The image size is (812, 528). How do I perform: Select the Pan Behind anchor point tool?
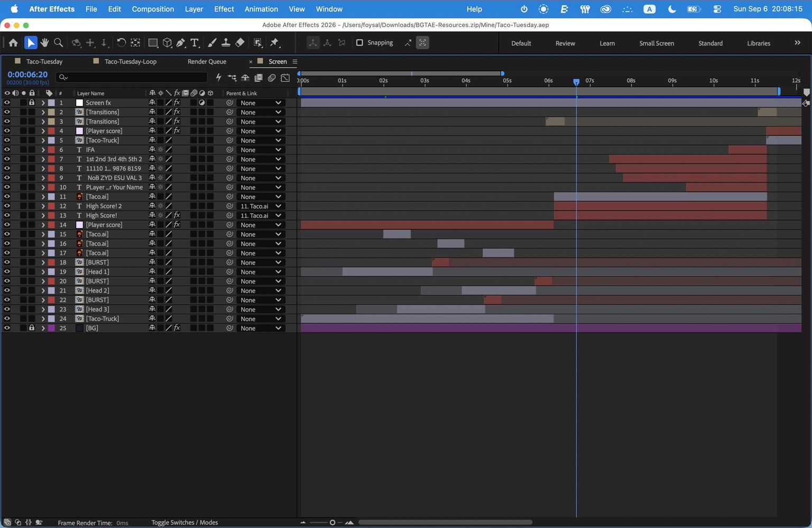pos(135,43)
